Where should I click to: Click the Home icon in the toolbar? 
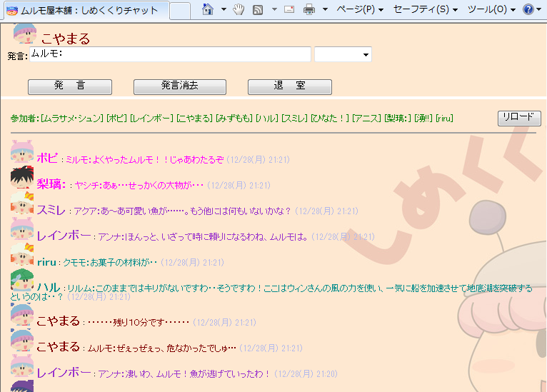point(208,9)
